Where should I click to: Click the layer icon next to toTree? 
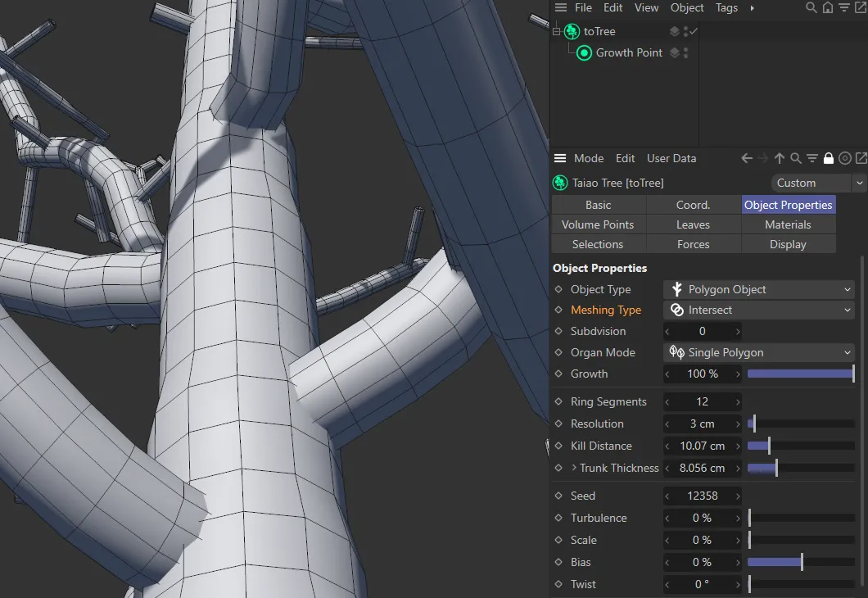tap(674, 31)
